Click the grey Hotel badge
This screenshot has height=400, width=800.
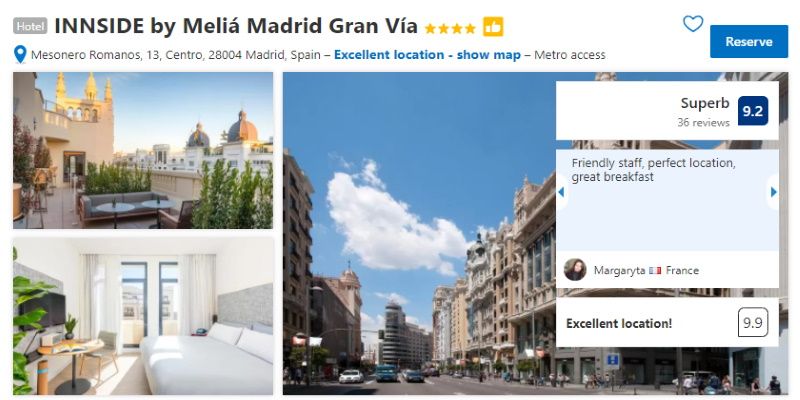coord(30,26)
